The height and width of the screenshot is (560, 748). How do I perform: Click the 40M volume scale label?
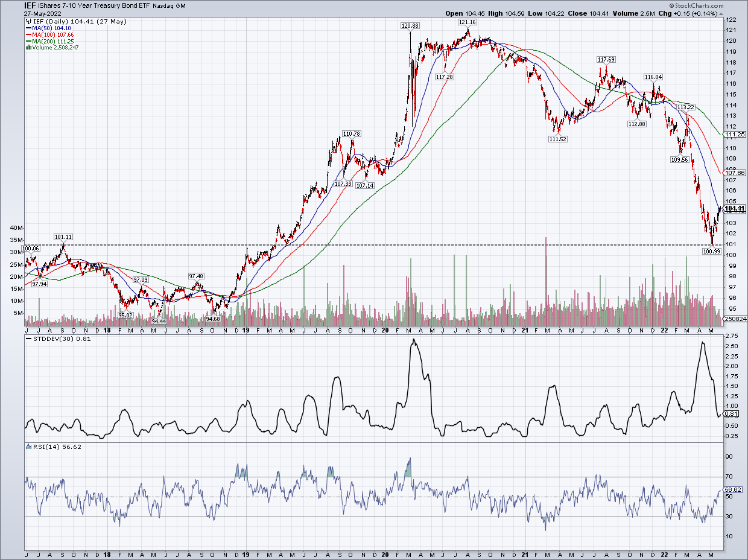(x=16, y=228)
